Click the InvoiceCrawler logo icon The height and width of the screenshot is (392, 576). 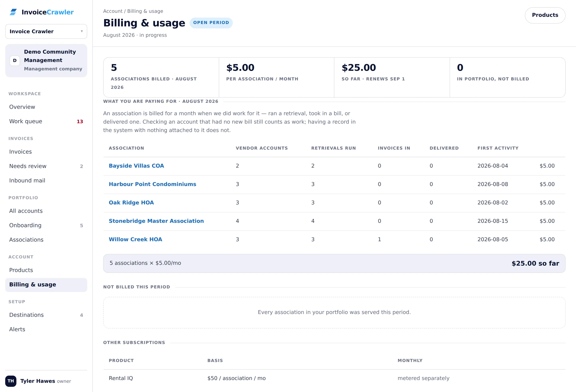click(13, 12)
